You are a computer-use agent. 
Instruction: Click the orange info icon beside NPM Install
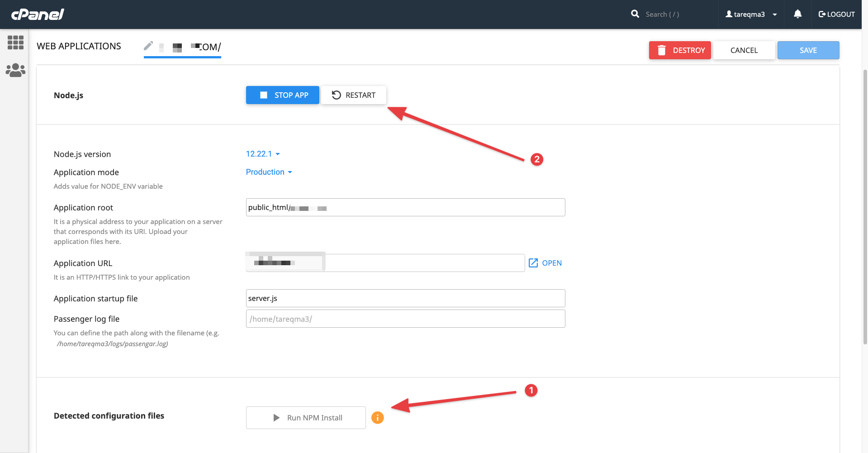pyautogui.click(x=378, y=418)
